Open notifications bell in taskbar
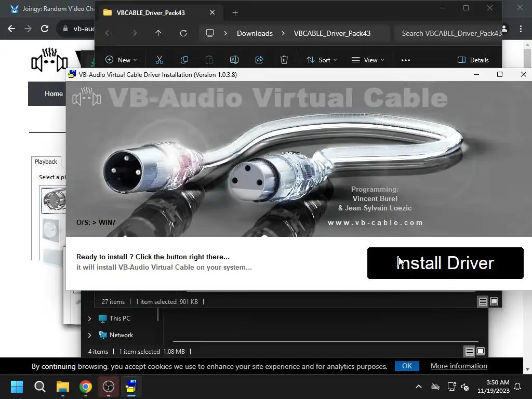This screenshot has width=532, height=399. click(x=518, y=387)
